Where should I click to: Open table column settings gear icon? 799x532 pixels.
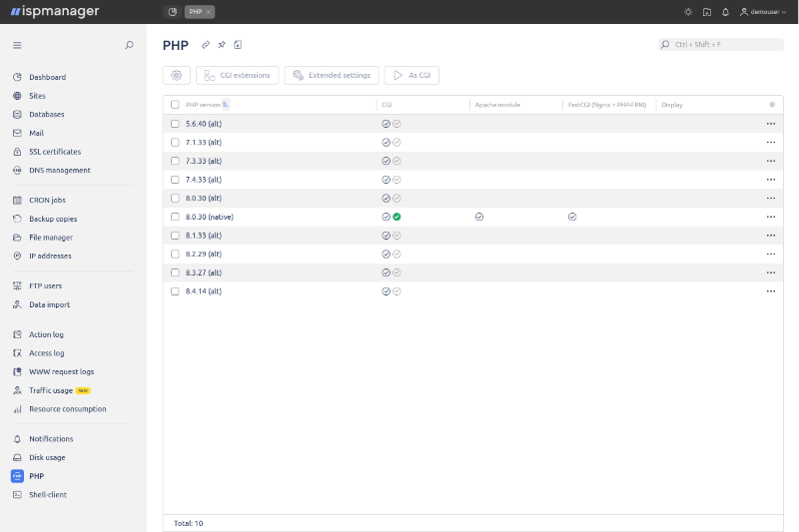tap(771, 104)
